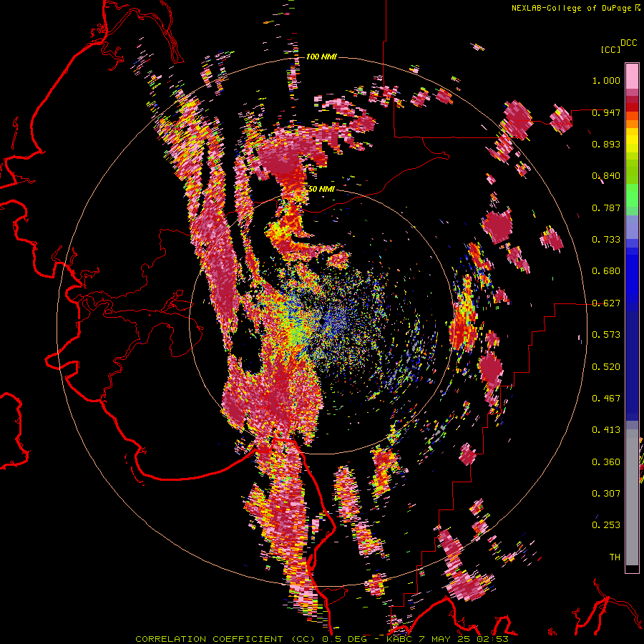Click the 0.467 scale value
The width and height of the screenshot is (644, 644).
point(606,399)
